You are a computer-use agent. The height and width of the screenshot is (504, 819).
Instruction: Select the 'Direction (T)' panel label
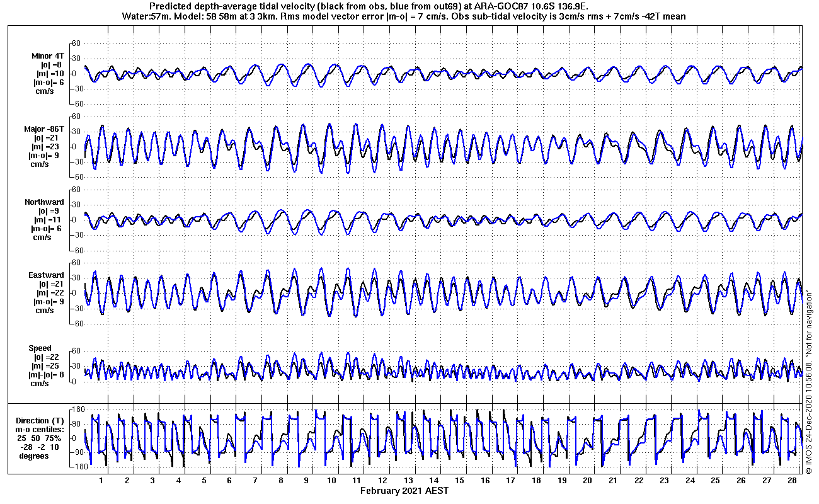pos(41,421)
